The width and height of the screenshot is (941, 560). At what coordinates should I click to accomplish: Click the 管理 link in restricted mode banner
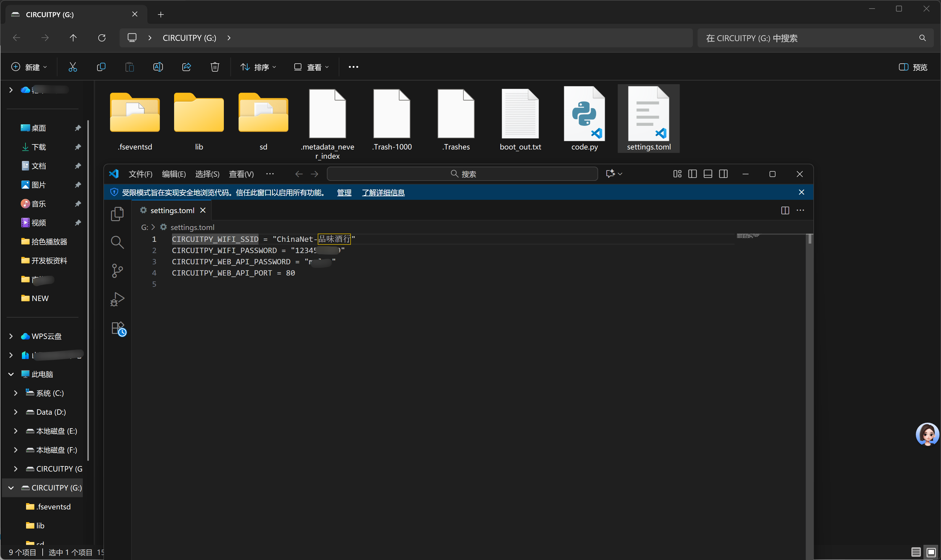(344, 193)
